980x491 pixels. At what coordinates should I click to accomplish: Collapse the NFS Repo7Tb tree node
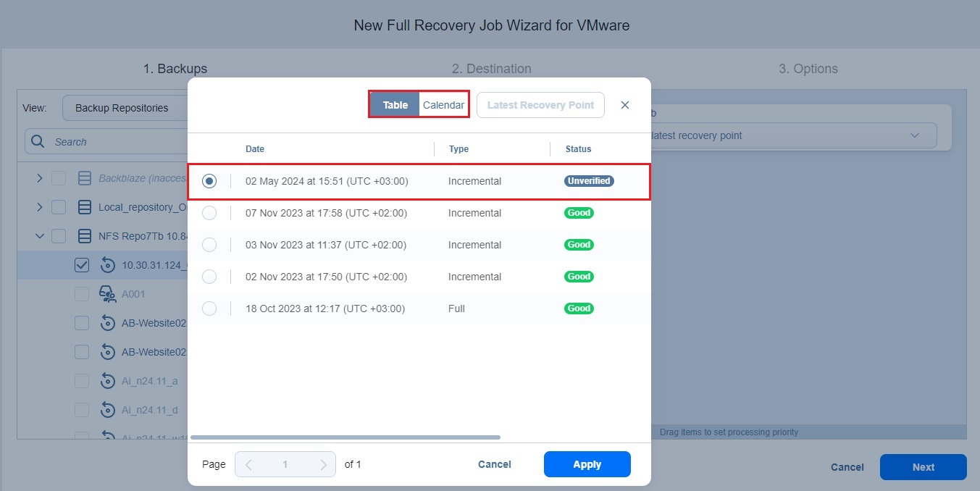(x=40, y=236)
